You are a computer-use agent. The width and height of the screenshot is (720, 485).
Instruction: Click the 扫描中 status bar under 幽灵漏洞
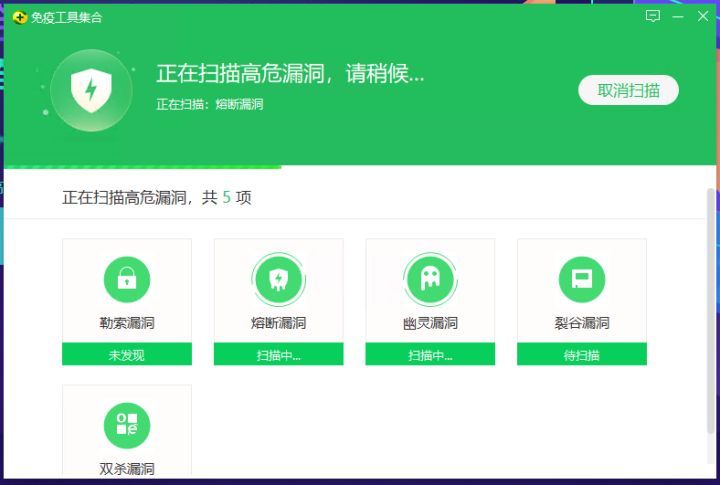[430, 354]
